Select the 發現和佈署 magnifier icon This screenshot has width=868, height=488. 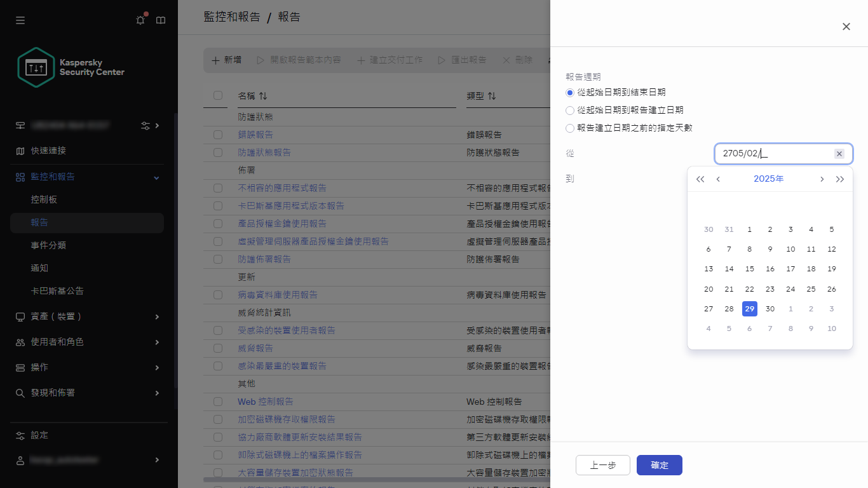coord(20,393)
